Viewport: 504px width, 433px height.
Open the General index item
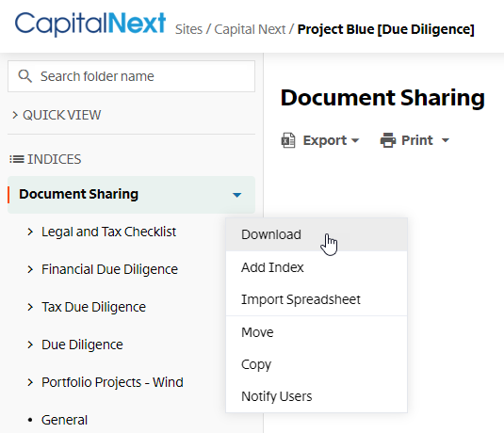(x=64, y=420)
